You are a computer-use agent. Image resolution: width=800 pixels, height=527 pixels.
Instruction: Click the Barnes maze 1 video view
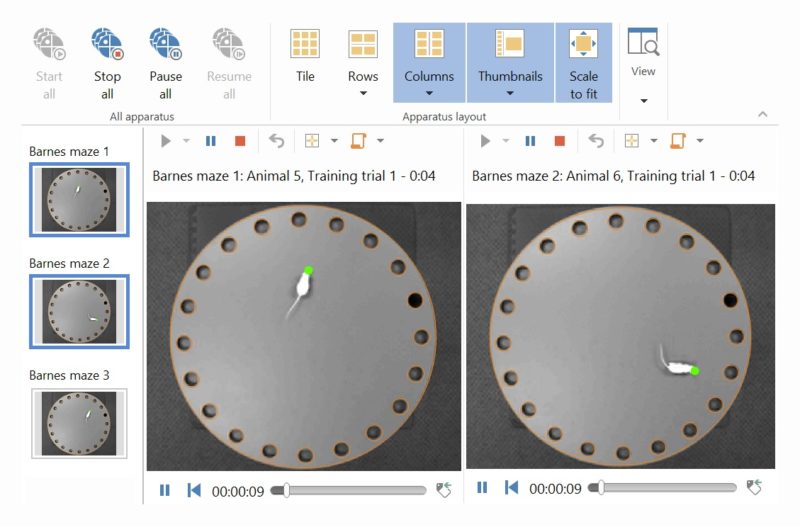(304, 336)
